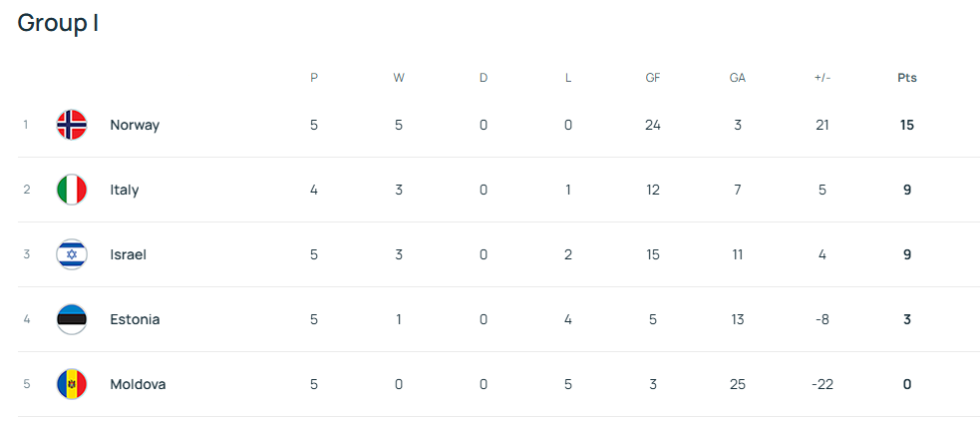The width and height of the screenshot is (980, 424).
Task: Click the GF column header
Action: point(653,78)
